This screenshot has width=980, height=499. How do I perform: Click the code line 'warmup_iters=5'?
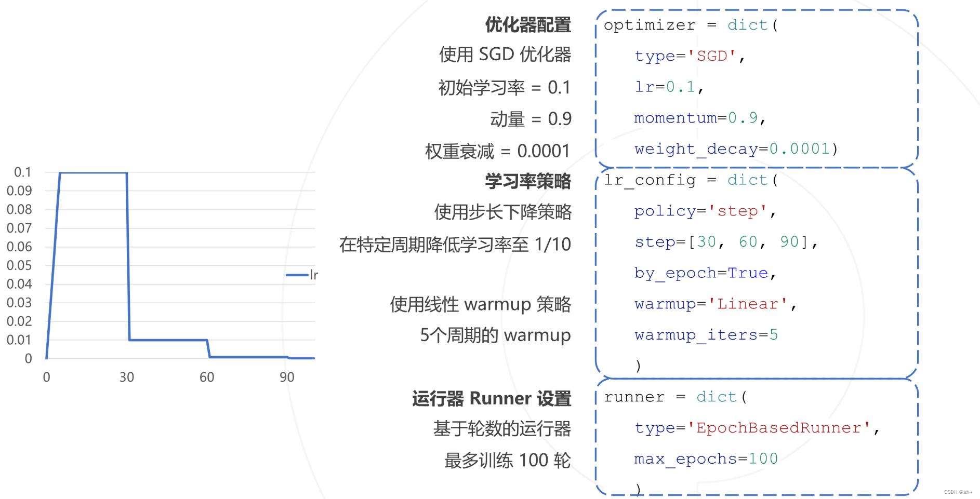point(706,335)
